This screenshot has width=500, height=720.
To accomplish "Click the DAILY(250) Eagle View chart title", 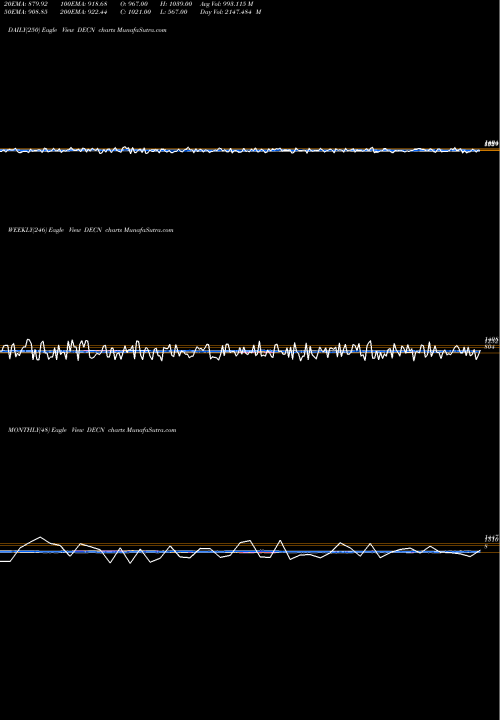I will (x=87, y=30).
